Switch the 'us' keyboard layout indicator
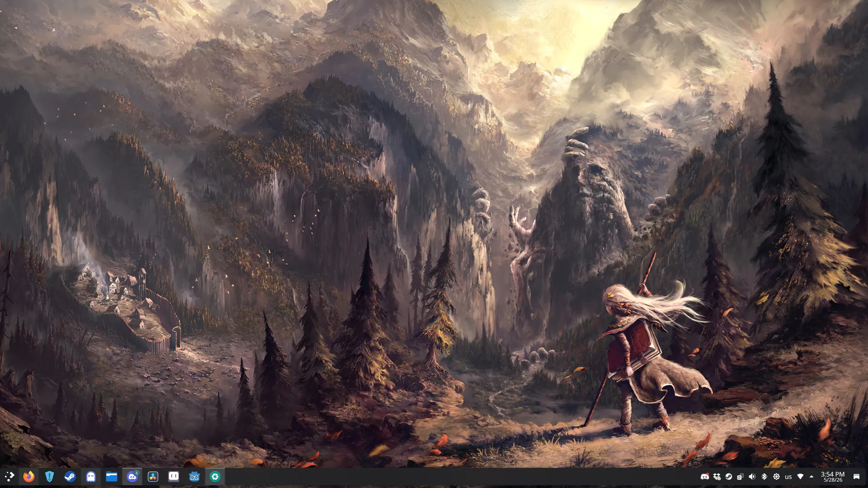Screen dimensions: 868x488 [788, 477]
